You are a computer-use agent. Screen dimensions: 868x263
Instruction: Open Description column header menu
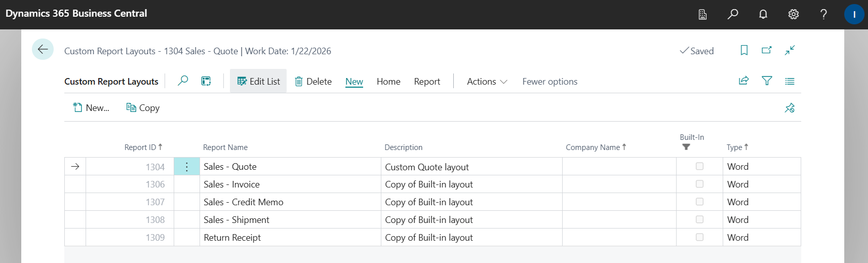403,147
